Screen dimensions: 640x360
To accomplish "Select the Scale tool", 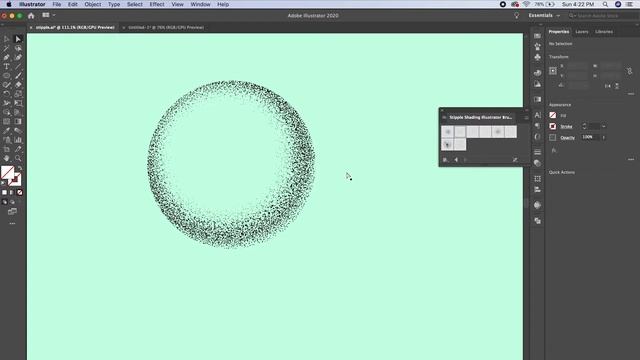I will pyautogui.click(x=18, y=94).
